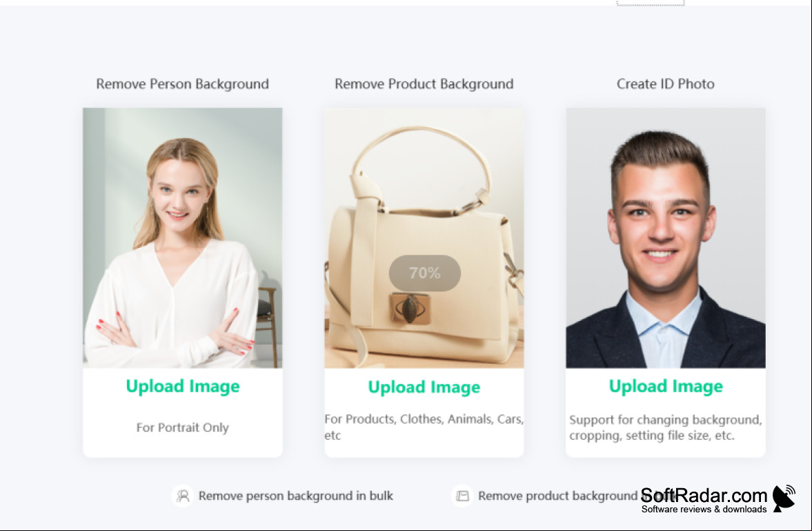Image resolution: width=812 pixels, height=531 pixels.
Task: Click the Create ID Photo heading
Action: [666, 84]
